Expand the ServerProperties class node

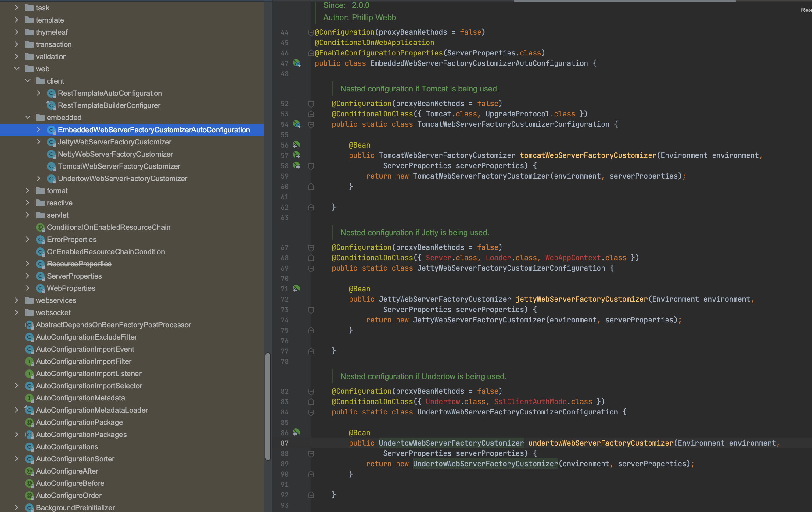28,276
